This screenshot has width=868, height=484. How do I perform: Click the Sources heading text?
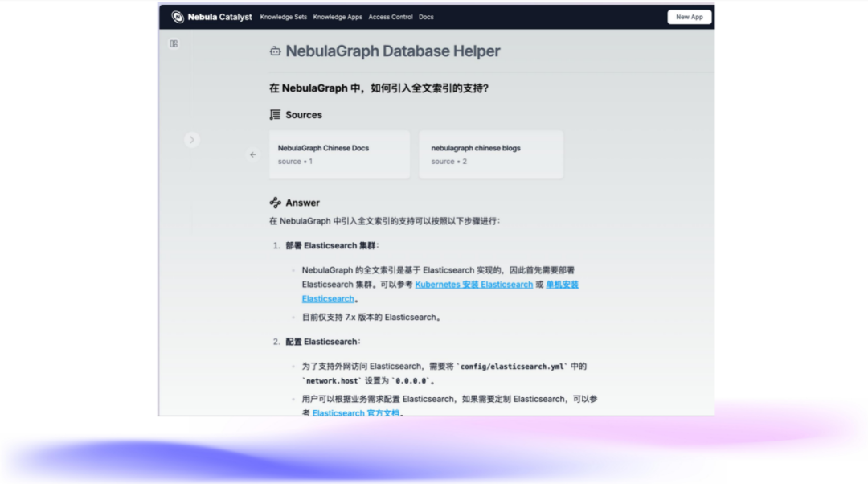pos(304,115)
